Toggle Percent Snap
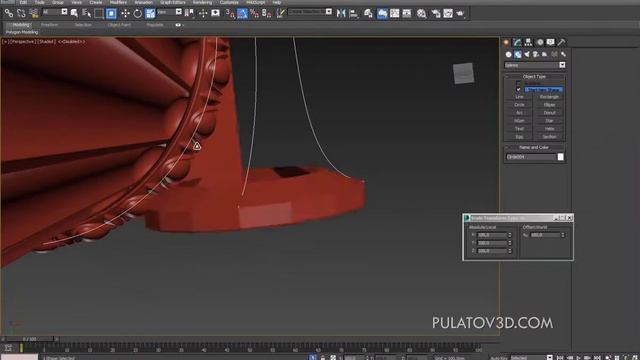 coord(254,13)
